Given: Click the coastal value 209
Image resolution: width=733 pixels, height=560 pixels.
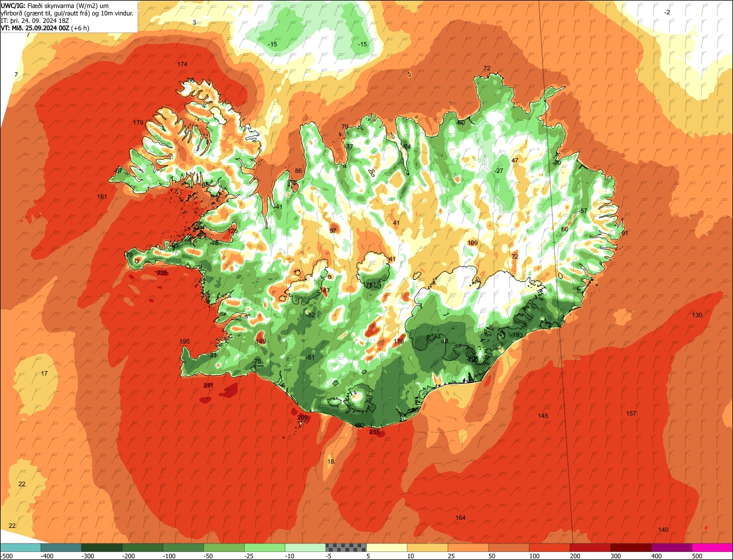Looking at the screenshot, I should tap(302, 417).
